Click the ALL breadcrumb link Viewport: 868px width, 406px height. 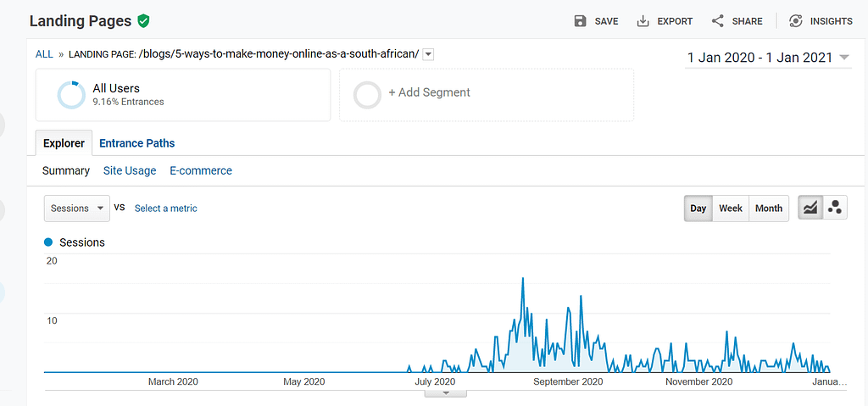pyautogui.click(x=44, y=54)
